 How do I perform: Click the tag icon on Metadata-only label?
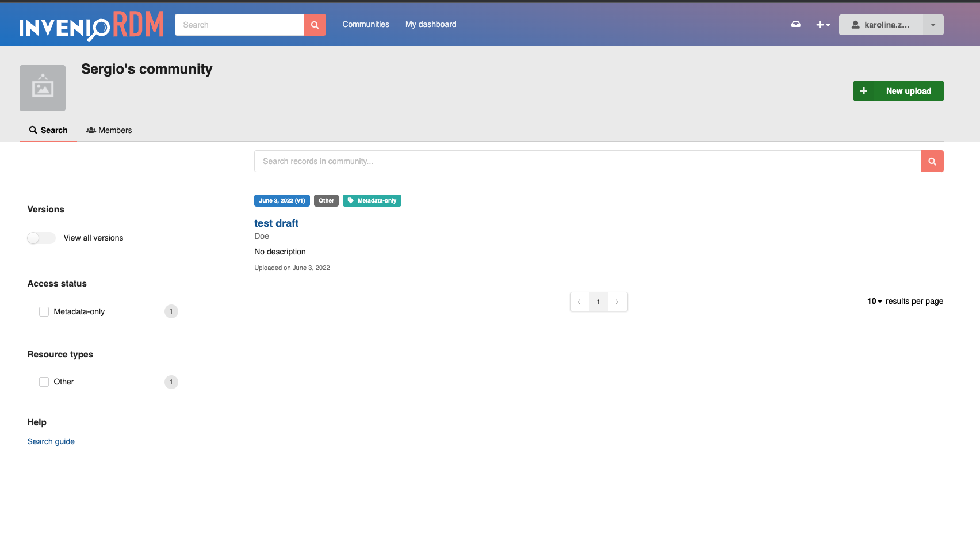coord(351,200)
